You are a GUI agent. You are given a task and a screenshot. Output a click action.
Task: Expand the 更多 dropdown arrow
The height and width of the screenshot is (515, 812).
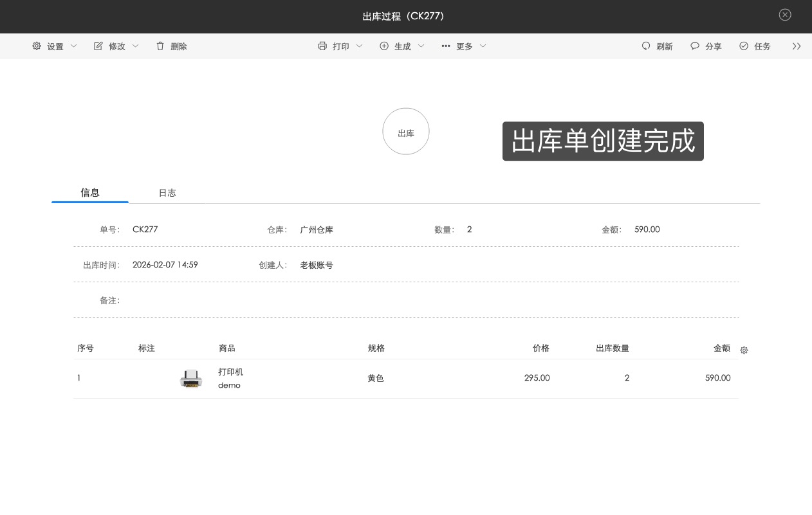(483, 46)
